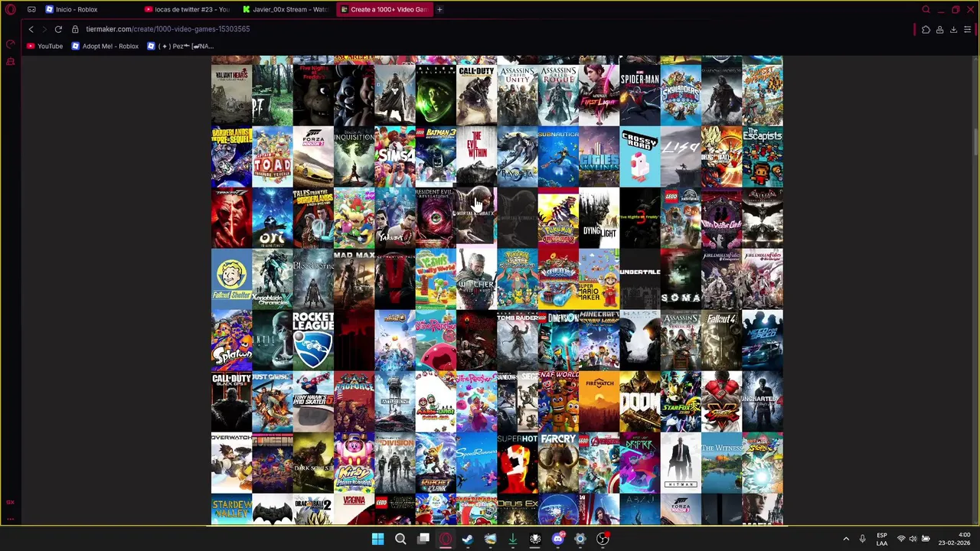980x551 pixels.
Task: Pick the Spider-Man game thumbnail
Action: coord(640,95)
